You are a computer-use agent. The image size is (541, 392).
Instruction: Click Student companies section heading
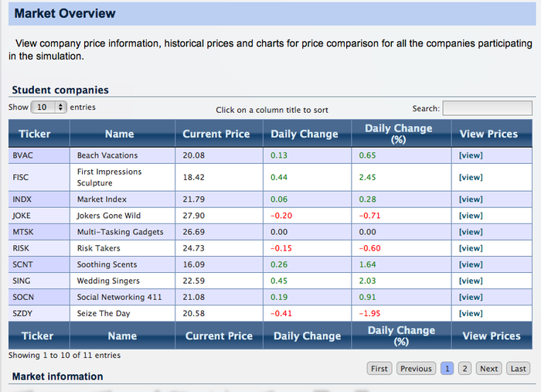point(60,90)
